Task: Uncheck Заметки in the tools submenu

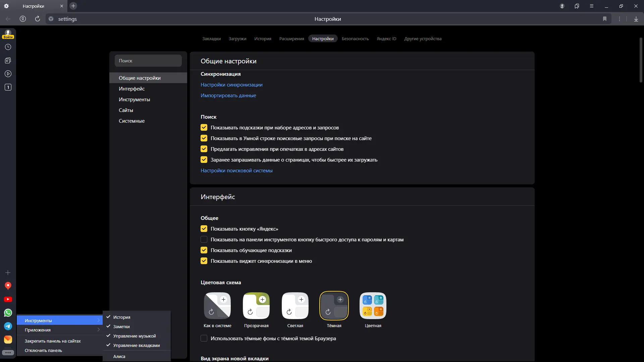Action: point(121,326)
